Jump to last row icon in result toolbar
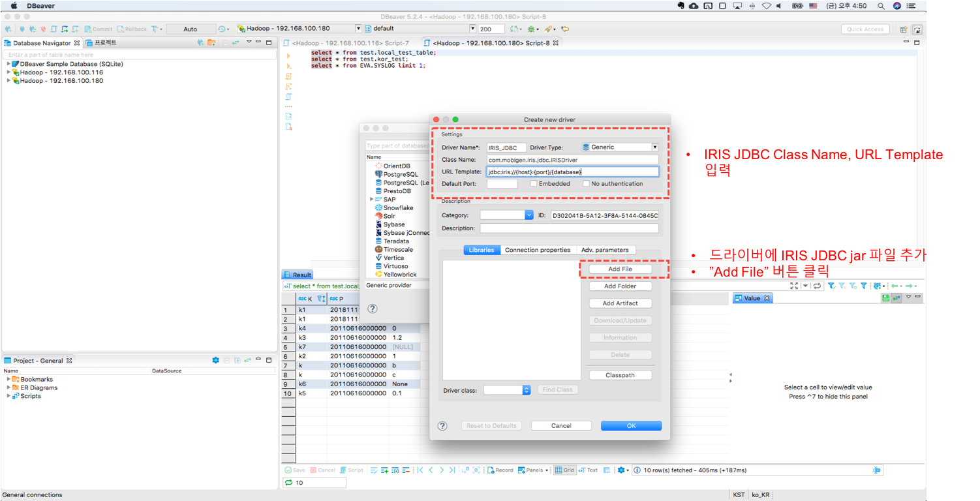Image resolution: width=980 pixels, height=501 pixels. click(452, 470)
